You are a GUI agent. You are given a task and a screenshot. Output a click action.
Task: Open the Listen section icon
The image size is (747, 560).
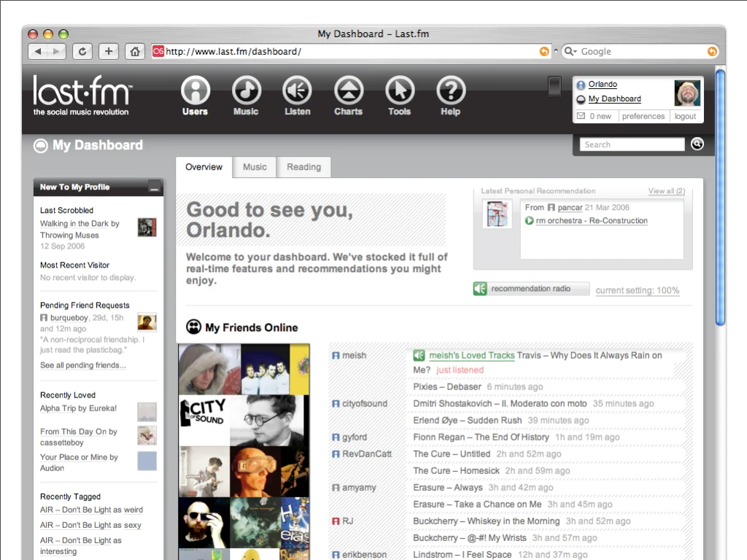coord(298,90)
